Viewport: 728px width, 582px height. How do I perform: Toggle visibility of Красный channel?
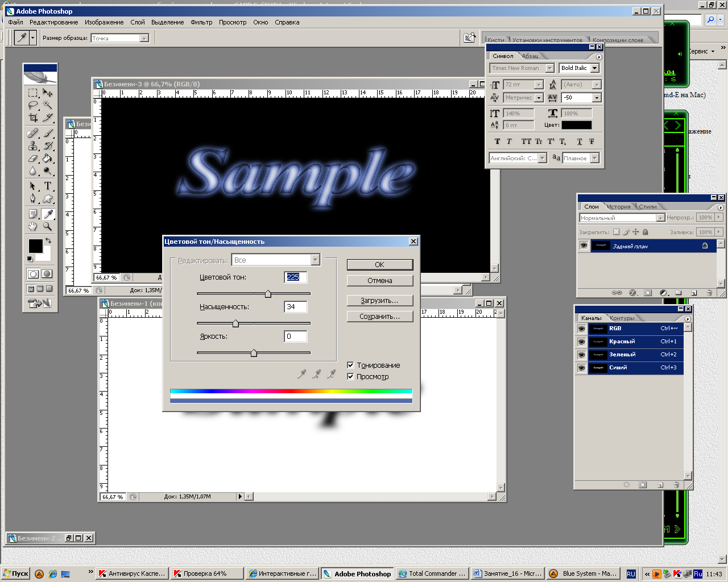581,342
